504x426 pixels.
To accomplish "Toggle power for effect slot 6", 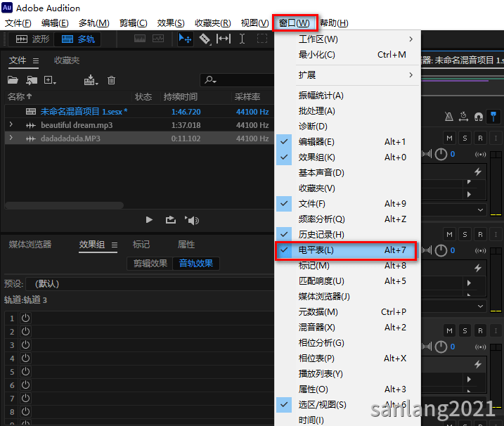I will [25, 385].
